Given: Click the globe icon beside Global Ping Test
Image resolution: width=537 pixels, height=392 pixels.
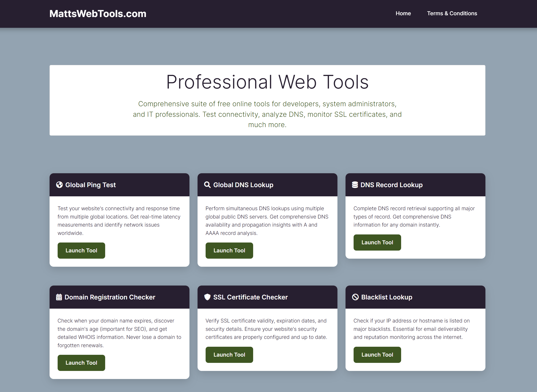Looking at the screenshot, I should point(59,185).
